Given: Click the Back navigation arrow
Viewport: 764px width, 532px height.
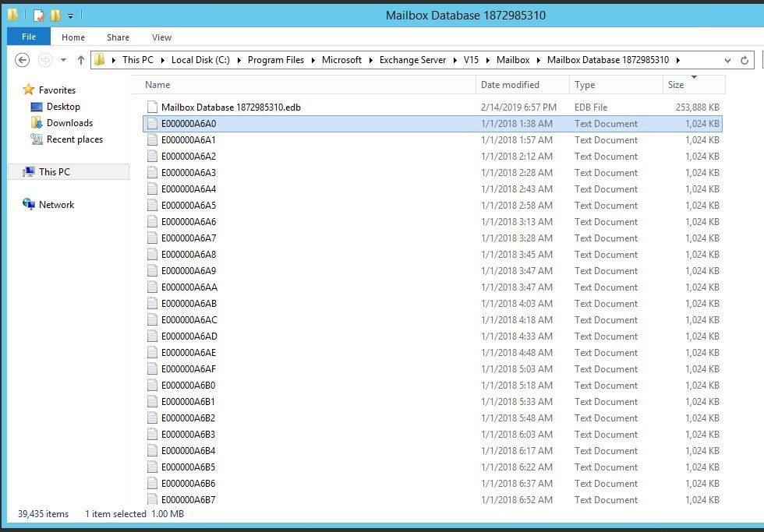Looking at the screenshot, I should [23, 60].
